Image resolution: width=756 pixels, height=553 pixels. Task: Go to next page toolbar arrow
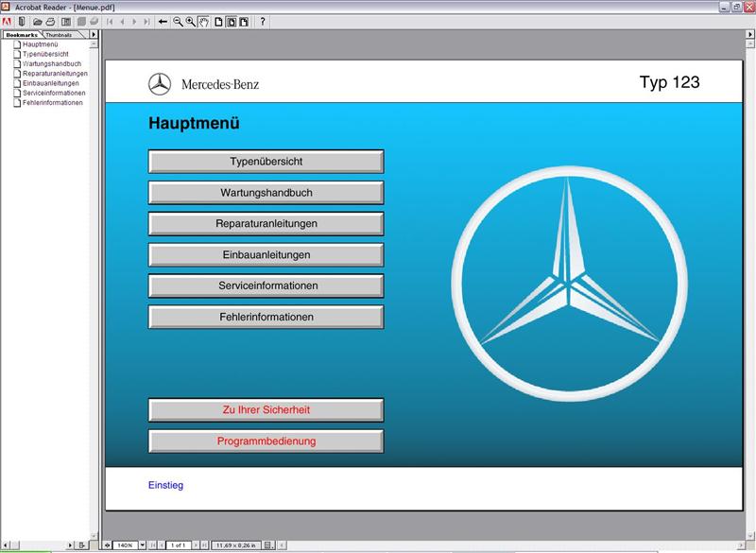click(134, 22)
